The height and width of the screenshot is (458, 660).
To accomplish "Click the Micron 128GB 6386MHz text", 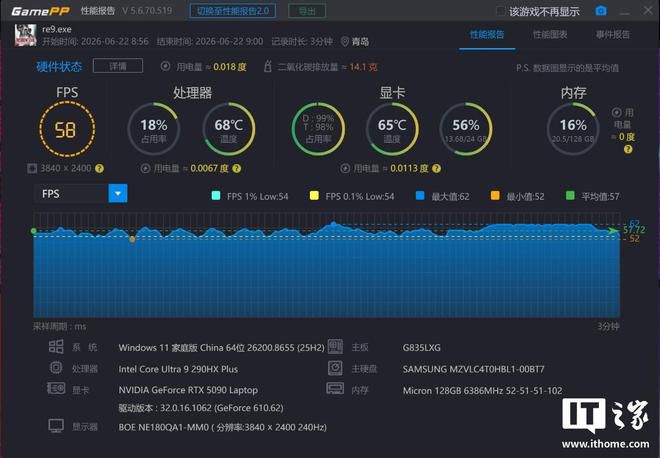I will (482, 390).
